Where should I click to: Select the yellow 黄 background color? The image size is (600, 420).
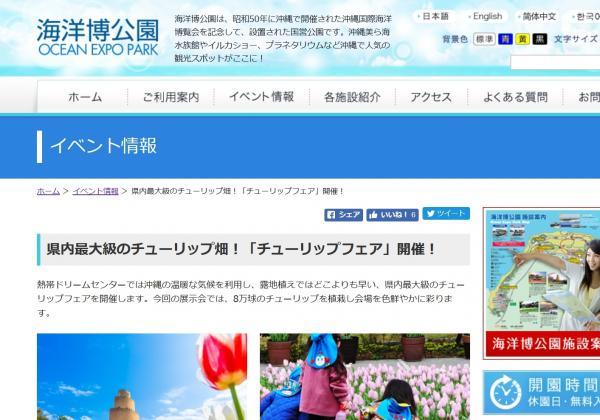click(x=522, y=39)
